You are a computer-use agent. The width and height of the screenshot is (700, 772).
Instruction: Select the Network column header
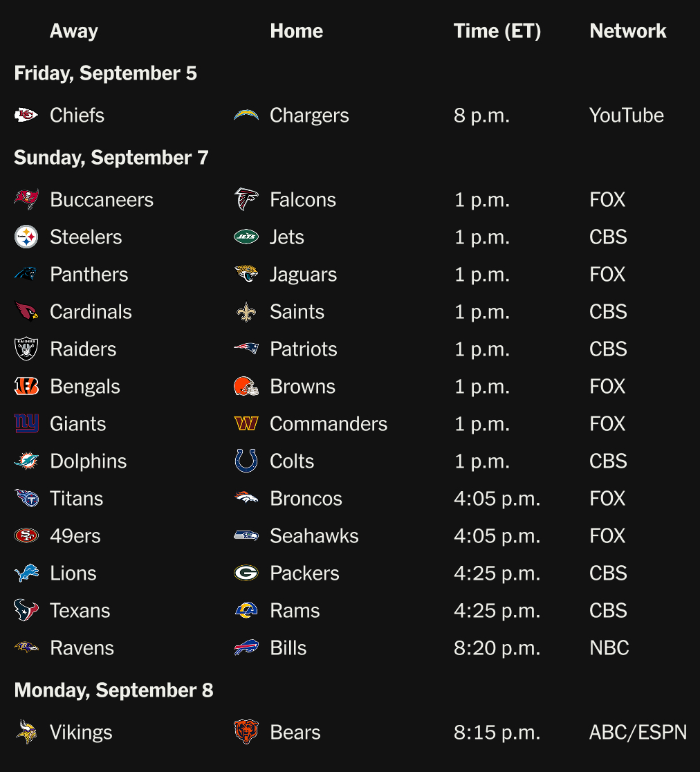628,31
